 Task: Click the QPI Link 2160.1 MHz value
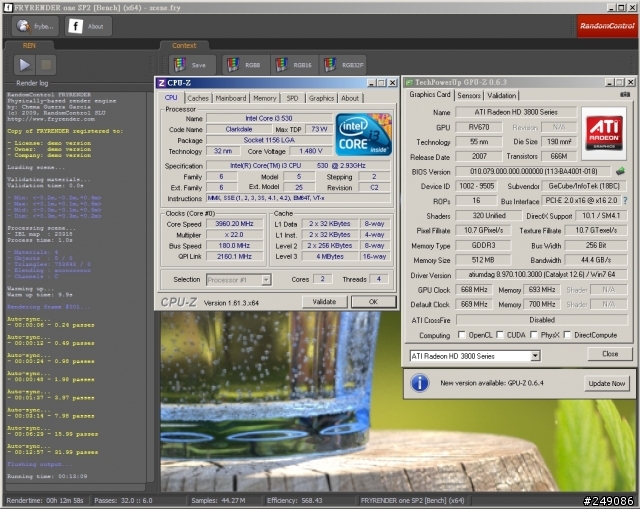[235, 256]
